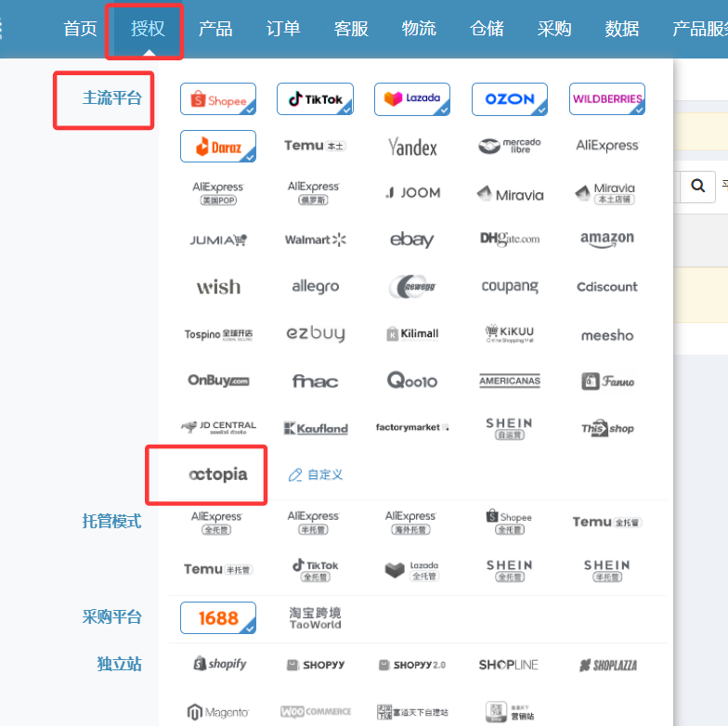728x726 pixels.
Task: Open the Meesho platform authorization
Action: tap(607, 335)
